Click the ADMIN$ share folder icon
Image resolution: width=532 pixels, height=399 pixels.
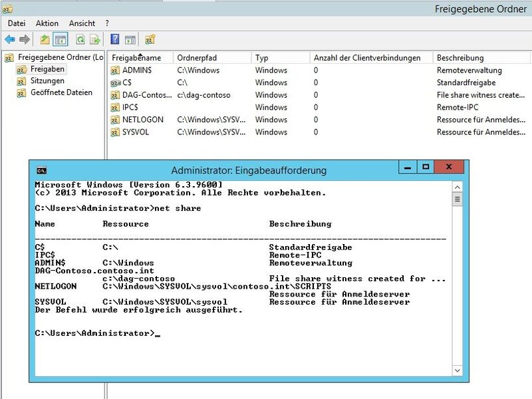pyautogui.click(x=115, y=70)
